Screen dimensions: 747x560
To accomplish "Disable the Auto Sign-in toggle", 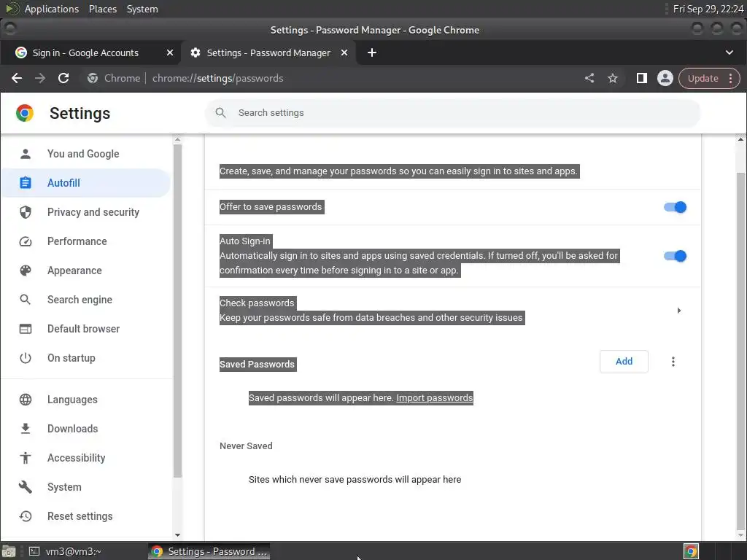I will click(x=675, y=256).
